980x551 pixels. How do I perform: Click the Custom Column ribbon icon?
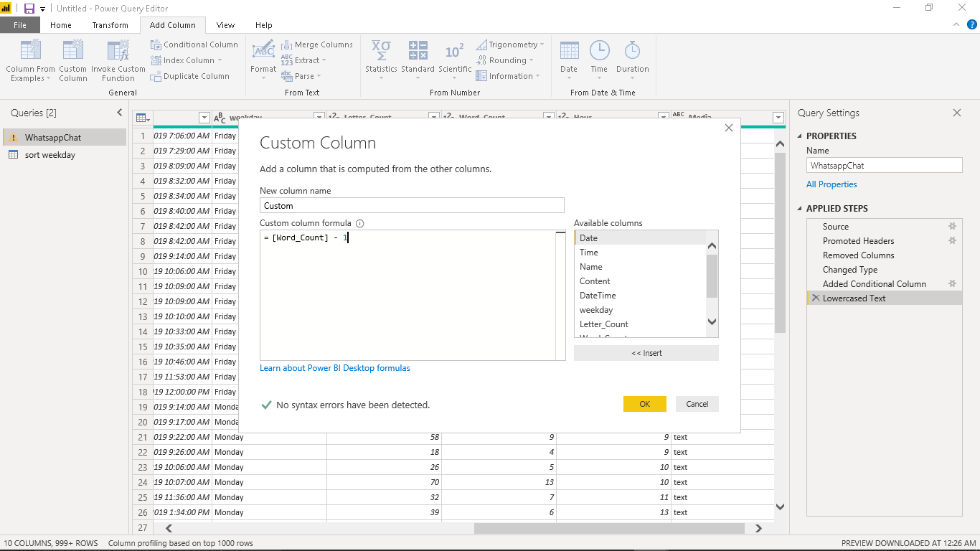coord(72,51)
